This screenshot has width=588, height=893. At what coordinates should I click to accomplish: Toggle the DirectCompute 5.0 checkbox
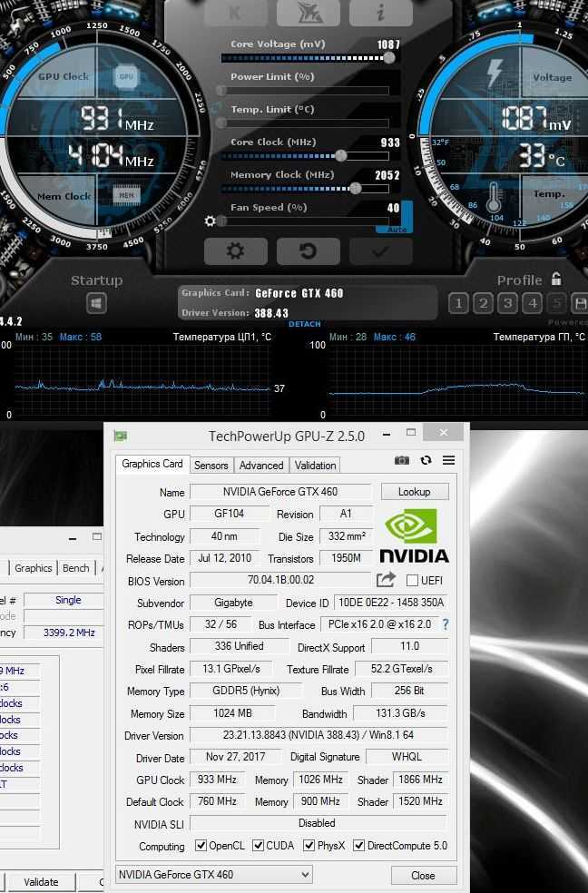click(358, 845)
